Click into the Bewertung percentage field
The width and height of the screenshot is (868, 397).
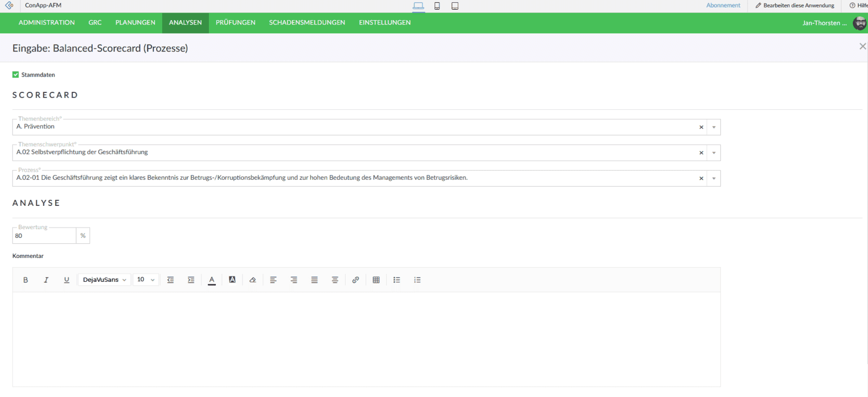coord(44,236)
